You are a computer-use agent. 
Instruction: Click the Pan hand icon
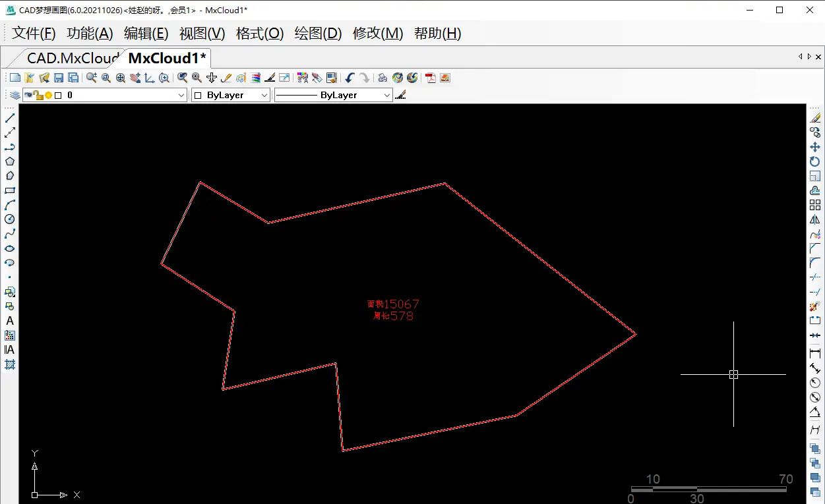coord(135,78)
